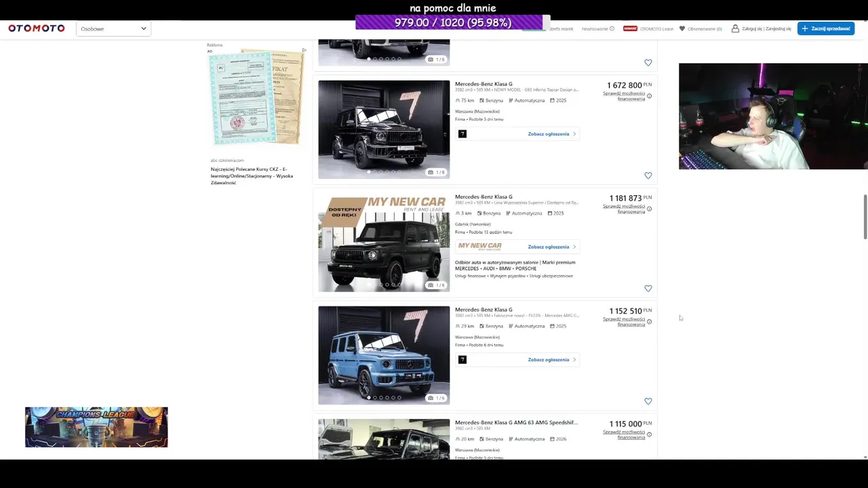Click financing info icon beside 1 672 800 PLN
Screen dimensions: 868x488
point(649,96)
